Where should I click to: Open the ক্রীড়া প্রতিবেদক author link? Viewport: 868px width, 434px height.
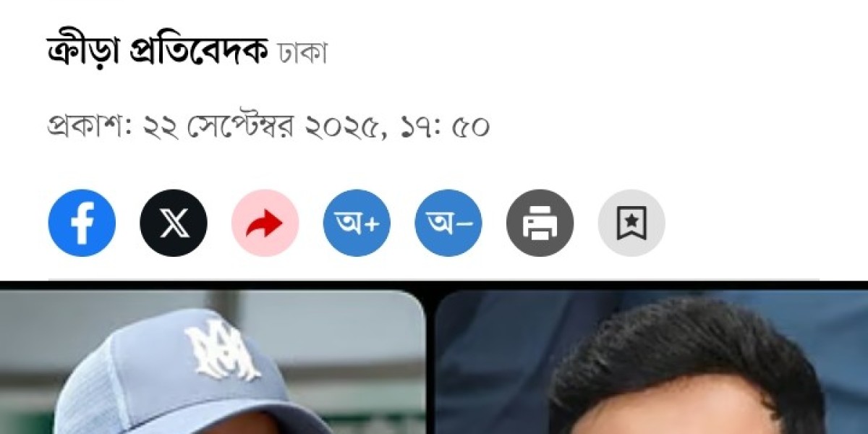(158, 52)
